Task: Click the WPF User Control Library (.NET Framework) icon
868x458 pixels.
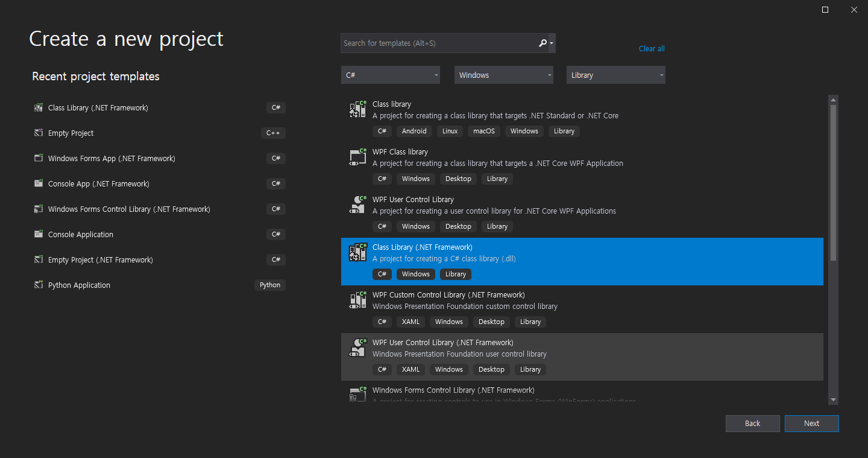Action: 358,348
